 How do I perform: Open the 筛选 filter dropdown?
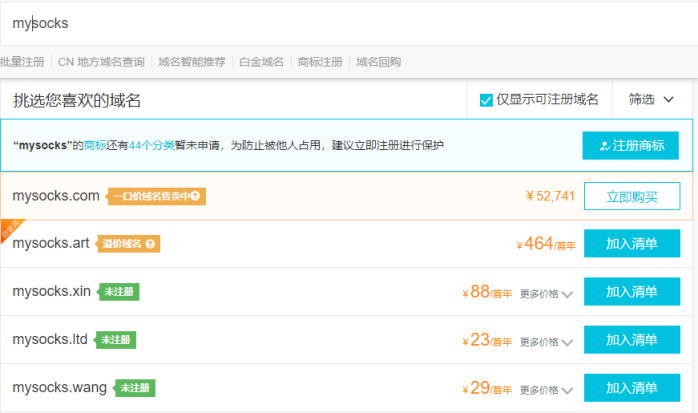pyautogui.click(x=651, y=99)
